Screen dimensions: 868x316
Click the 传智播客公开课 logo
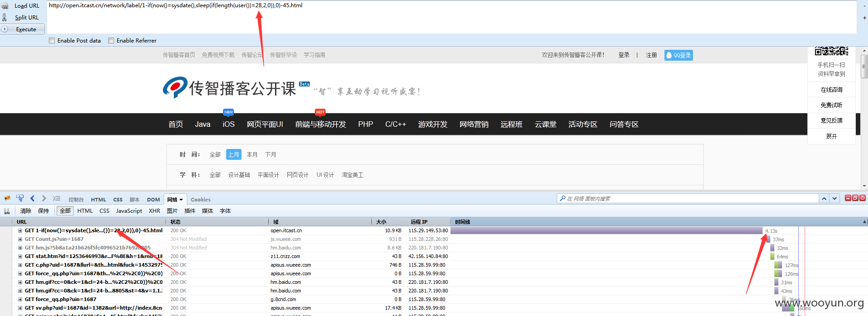pos(229,87)
